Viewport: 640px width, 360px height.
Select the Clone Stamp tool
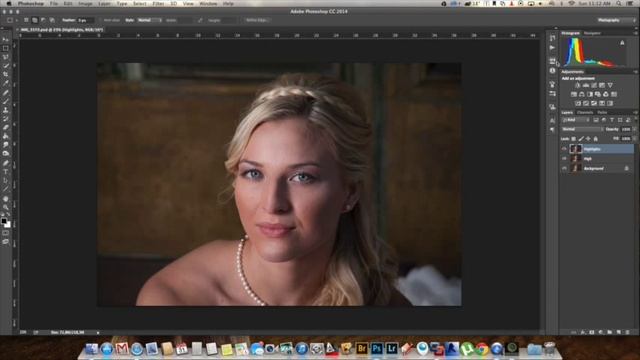6,110
